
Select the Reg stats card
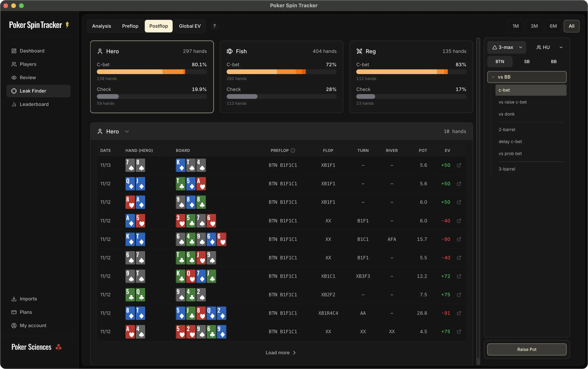click(x=411, y=77)
